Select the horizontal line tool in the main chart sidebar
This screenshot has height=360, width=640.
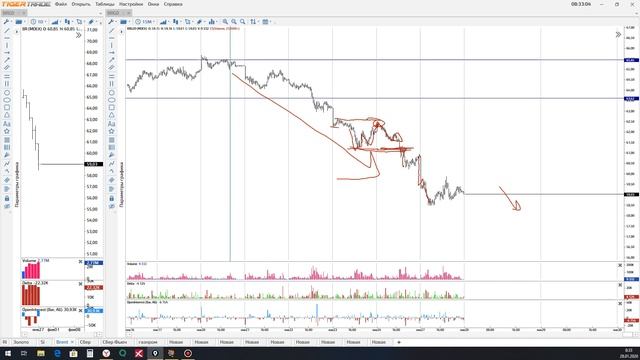click(x=111, y=38)
